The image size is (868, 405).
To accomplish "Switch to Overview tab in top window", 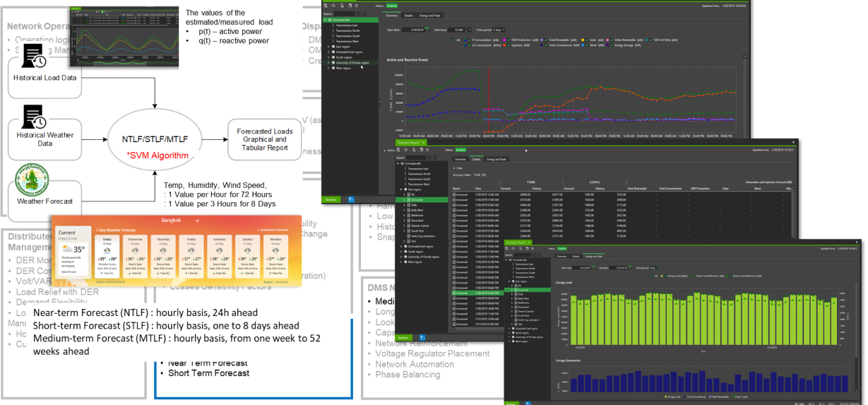I will 391,16.
